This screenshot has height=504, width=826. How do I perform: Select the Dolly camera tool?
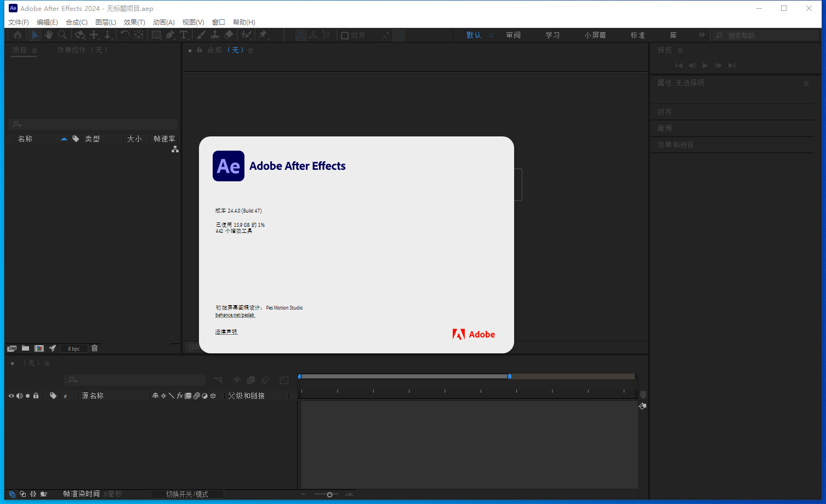tap(108, 35)
